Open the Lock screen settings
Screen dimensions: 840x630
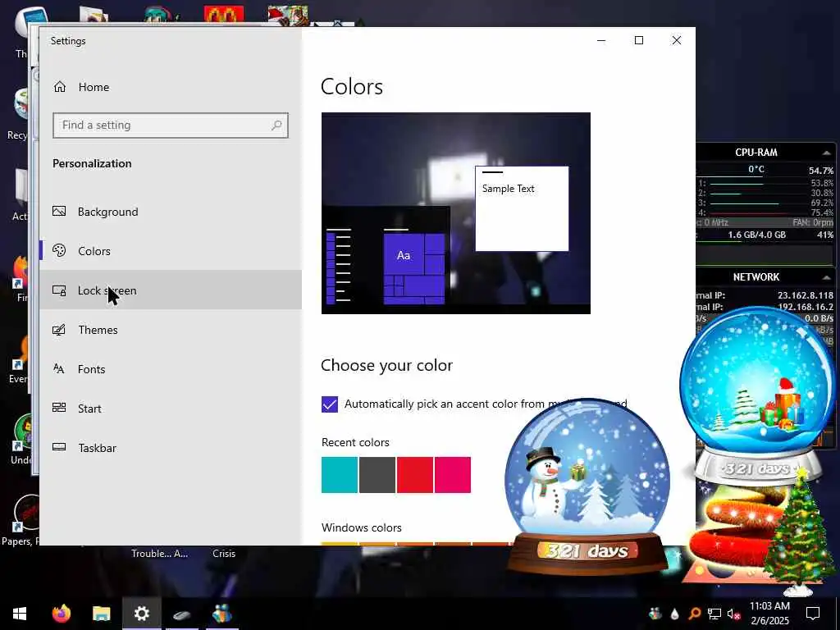pyautogui.click(x=171, y=290)
